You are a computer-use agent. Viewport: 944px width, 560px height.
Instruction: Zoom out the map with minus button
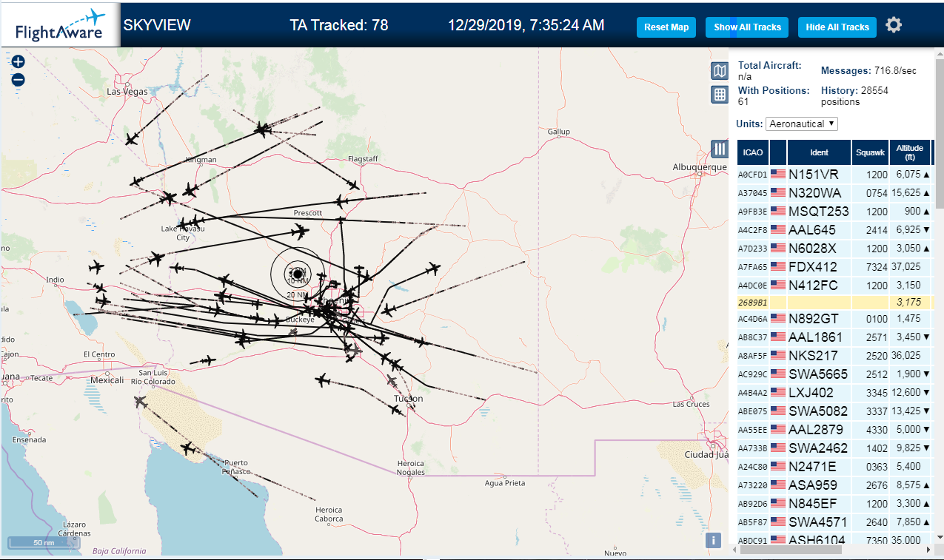[x=19, y=80]
